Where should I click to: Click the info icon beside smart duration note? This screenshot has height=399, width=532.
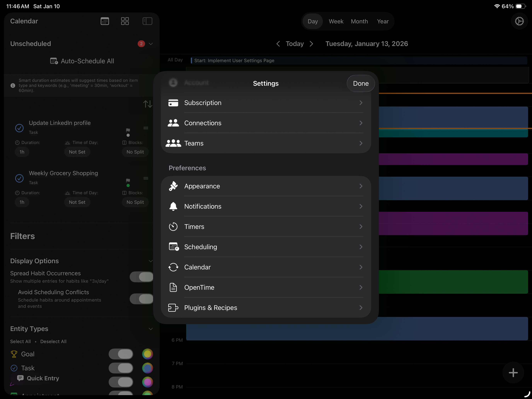pos(13,85)
